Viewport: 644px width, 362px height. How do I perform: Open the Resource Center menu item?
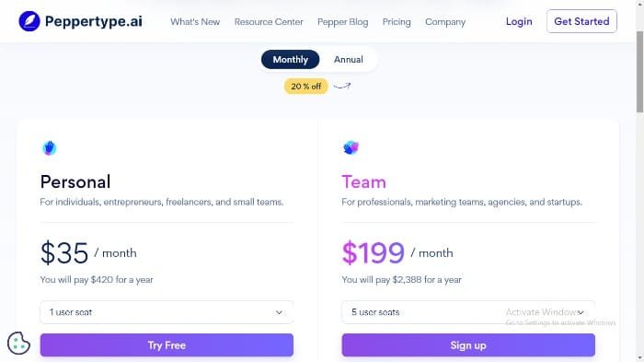point(269,22)
